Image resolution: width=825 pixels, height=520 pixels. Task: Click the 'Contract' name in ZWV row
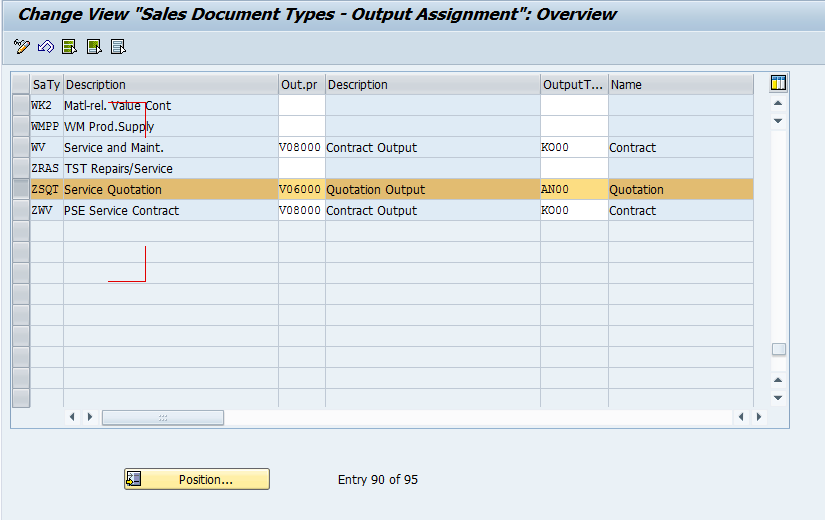(x=632, y=211)
